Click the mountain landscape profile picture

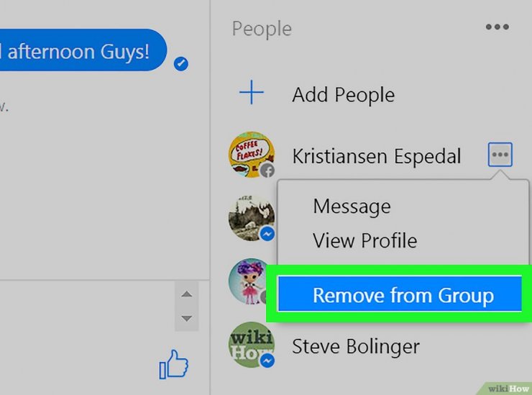(x=252, y=218)
